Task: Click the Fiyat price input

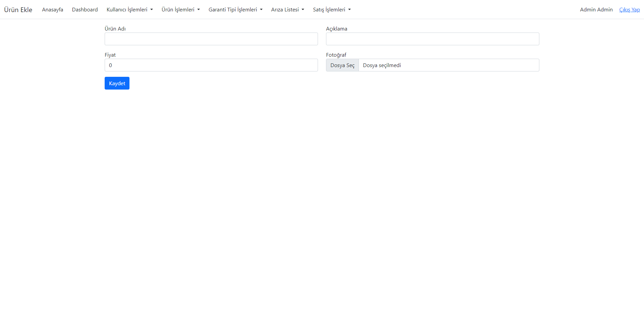Action: click(x=211, y=65)
